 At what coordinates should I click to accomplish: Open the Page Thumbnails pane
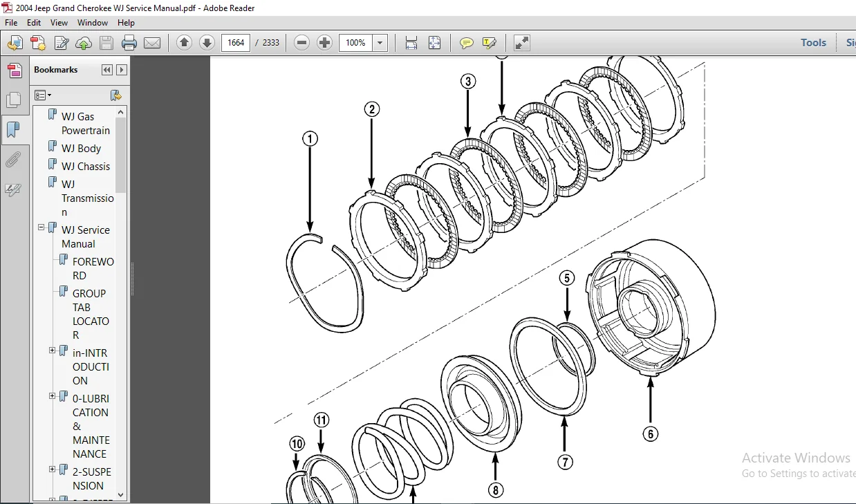click(x=13, y=100)
